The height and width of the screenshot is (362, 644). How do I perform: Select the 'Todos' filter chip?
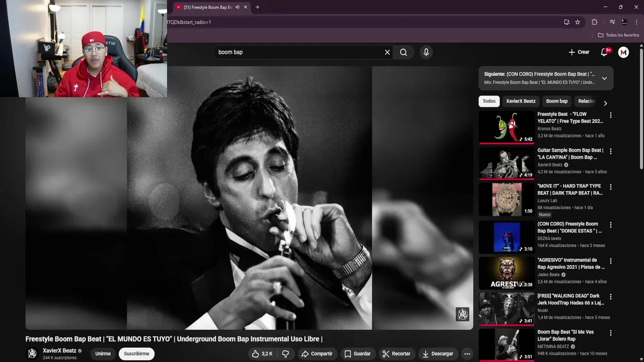click(x=489, y=101)
